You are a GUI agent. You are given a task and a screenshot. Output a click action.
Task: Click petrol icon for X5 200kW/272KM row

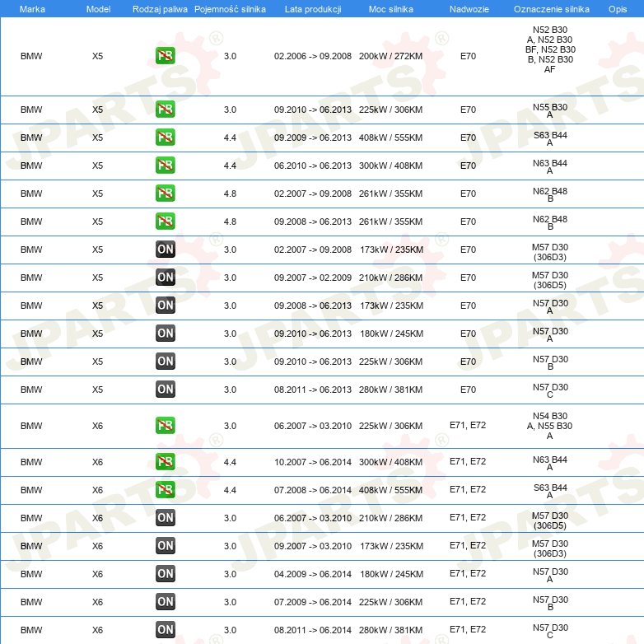point(165,57)
